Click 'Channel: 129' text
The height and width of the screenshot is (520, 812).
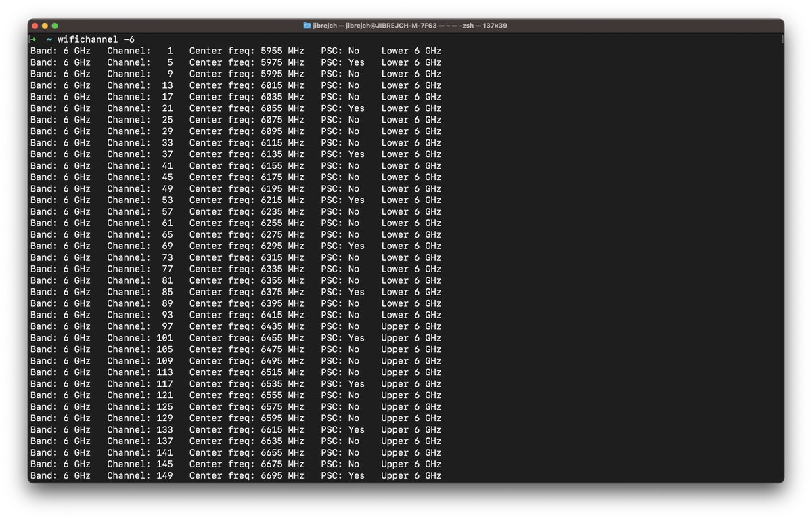(x=139, y=419)
